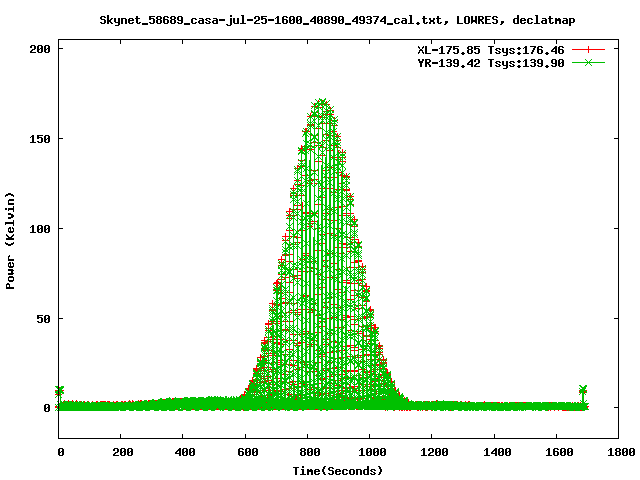Screen dimensions: 640x480
Task: Click the peak of the power curve
Action: click(x=322, y=102)
